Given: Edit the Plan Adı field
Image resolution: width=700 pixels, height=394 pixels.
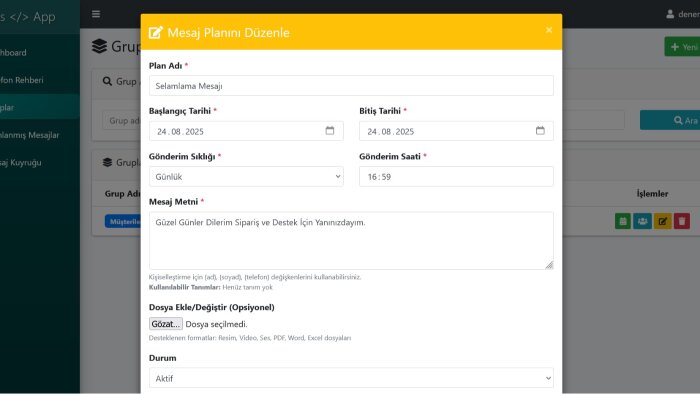Looking at the screenshot, I should 351,86.
